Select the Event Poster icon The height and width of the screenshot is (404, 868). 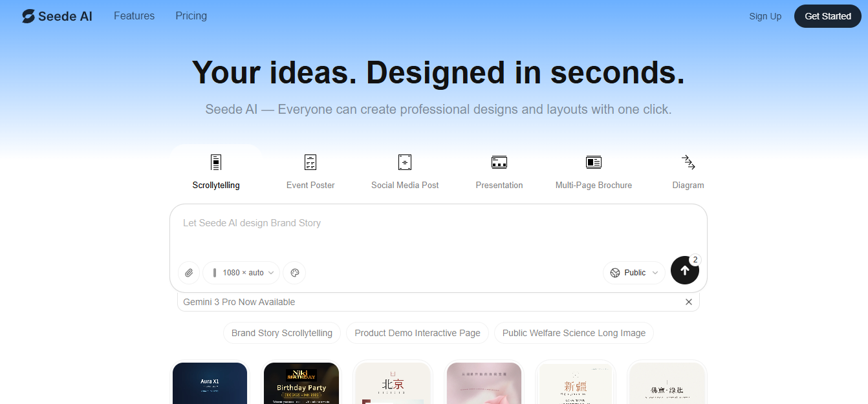(x=310, y=162)
